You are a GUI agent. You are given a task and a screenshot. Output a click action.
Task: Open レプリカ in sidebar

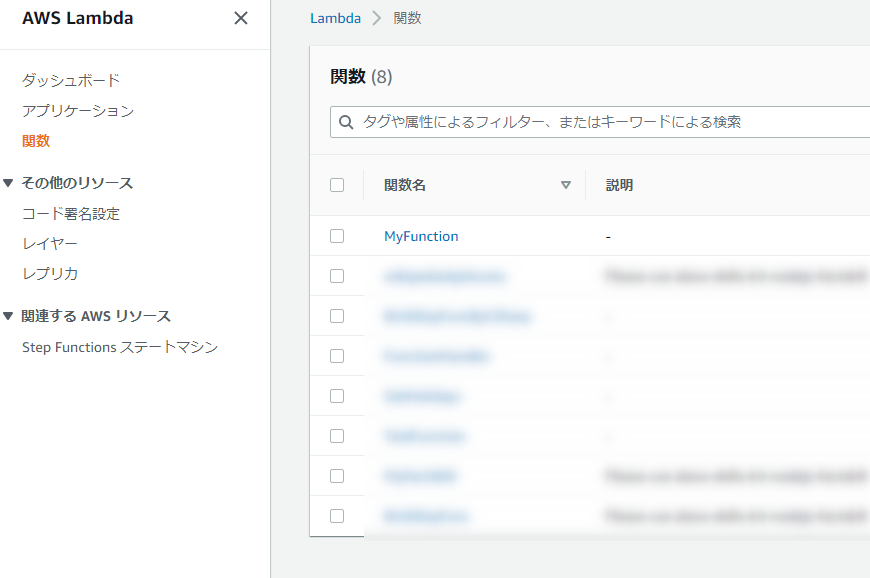click(x=50, y=273)
